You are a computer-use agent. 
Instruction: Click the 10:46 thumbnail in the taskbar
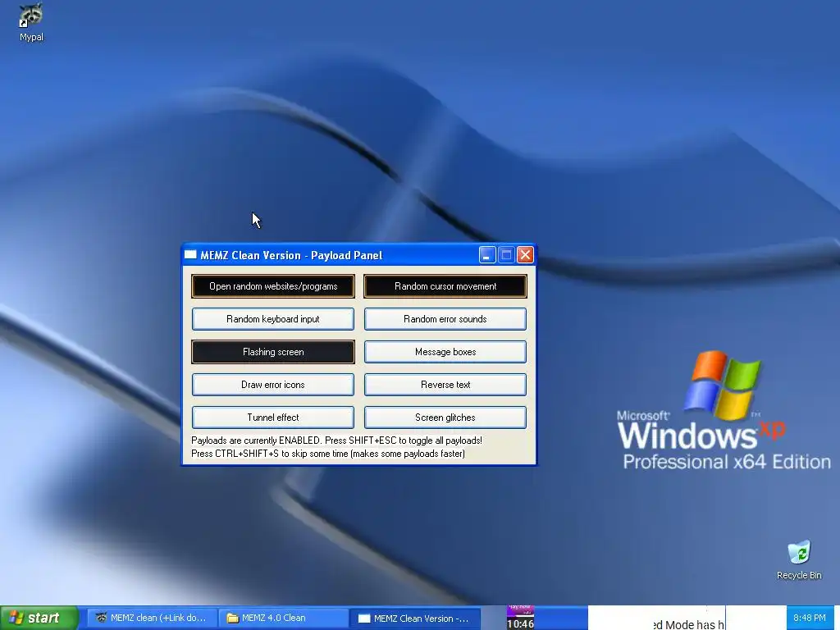tap(520, 618)
